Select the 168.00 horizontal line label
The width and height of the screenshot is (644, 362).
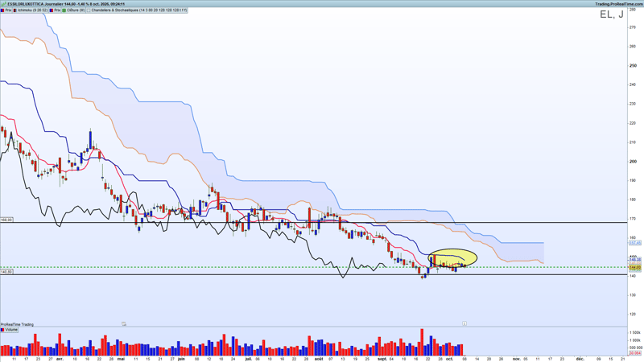point(6,220)
